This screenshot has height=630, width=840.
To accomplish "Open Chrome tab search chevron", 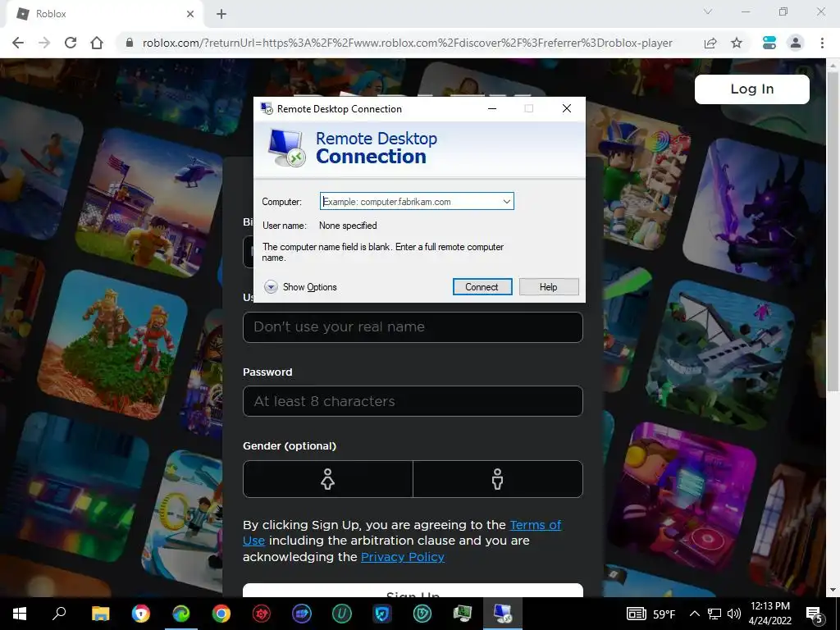I will point(708,11).
